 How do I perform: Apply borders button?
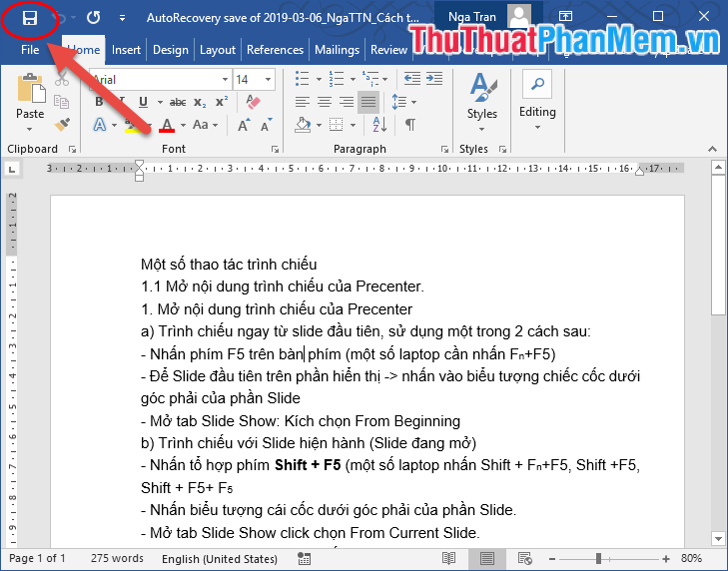336,125
